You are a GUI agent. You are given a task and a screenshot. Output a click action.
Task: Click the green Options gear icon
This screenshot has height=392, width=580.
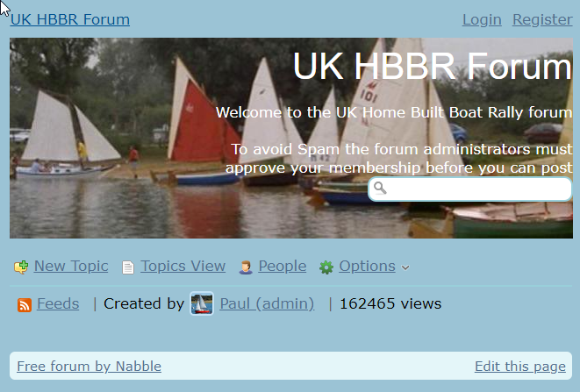(326, 267)
